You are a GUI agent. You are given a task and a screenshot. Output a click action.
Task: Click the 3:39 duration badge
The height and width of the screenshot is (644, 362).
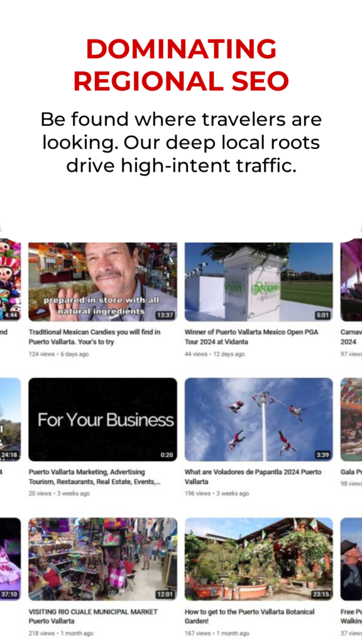tap(322, 455)
